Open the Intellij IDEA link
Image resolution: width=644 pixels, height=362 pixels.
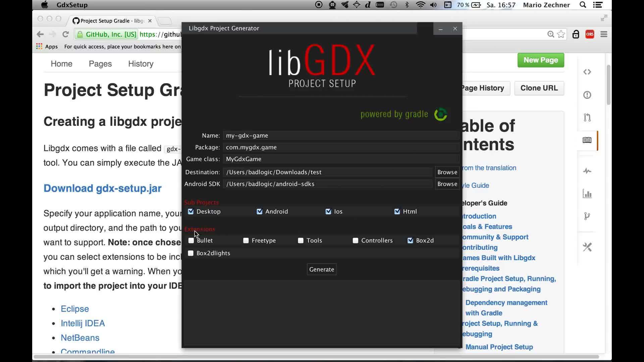83,323
